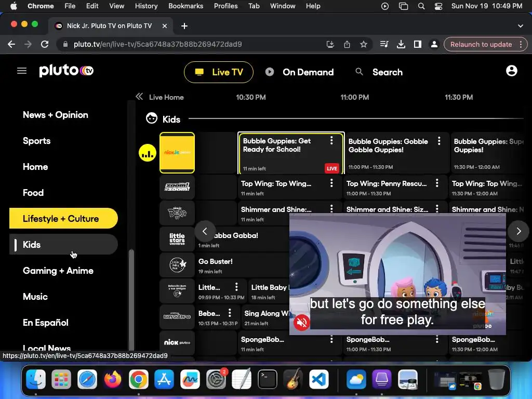Click the share page icon

pyautogui.click(x=347, y=44)
